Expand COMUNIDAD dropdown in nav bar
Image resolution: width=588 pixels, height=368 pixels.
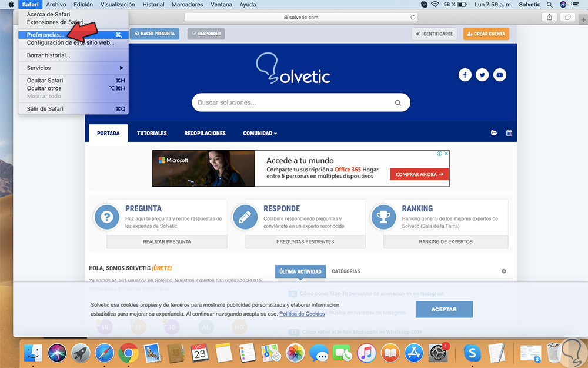point(259,133)
